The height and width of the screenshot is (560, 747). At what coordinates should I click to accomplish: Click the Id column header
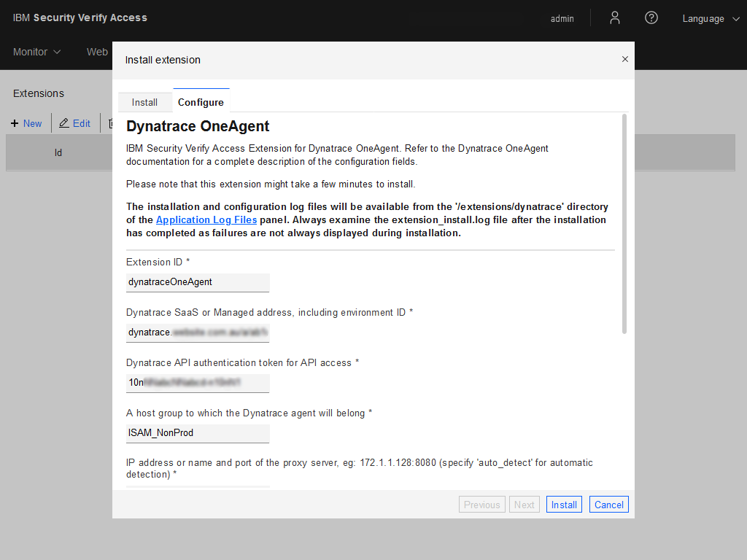click(x=58, y=152)
